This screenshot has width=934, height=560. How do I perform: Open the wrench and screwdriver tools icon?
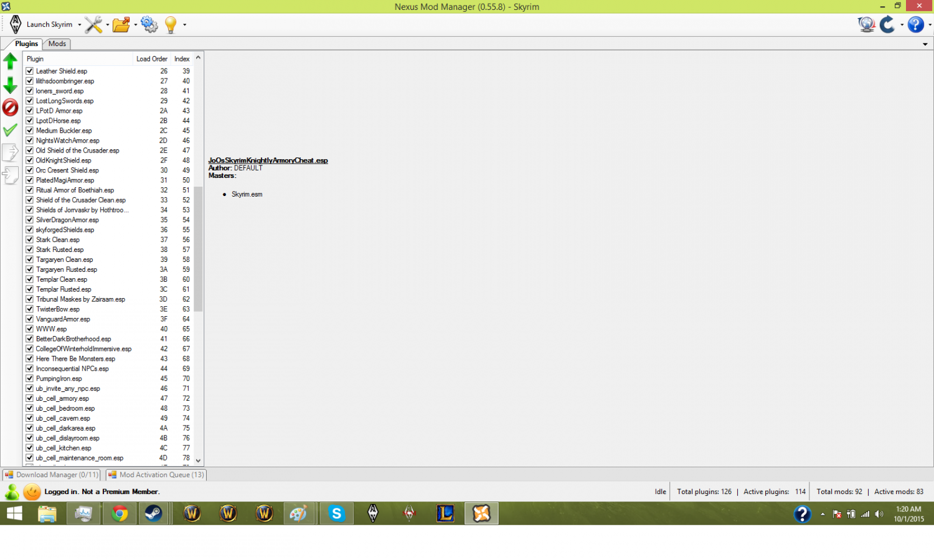tap(93, 25)
